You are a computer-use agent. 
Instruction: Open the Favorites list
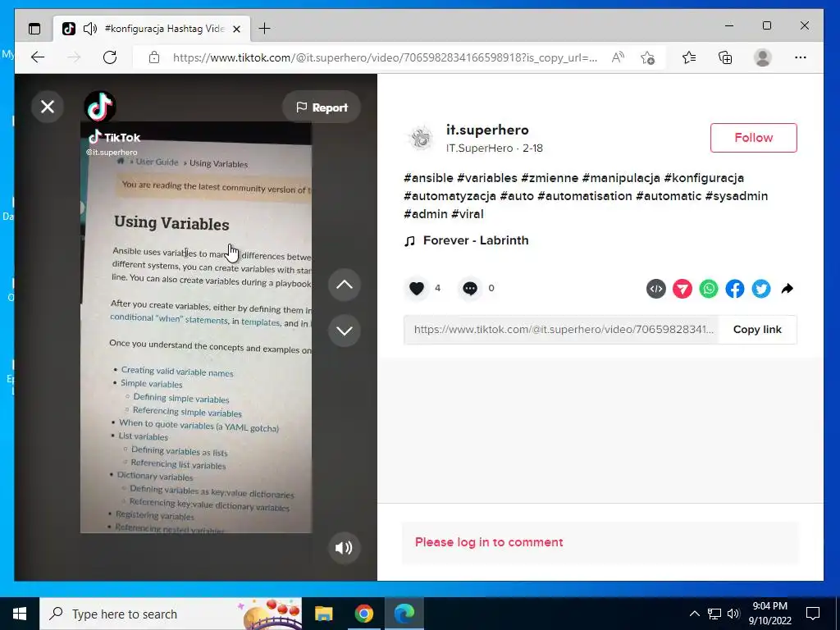click(x=689, y=57)
